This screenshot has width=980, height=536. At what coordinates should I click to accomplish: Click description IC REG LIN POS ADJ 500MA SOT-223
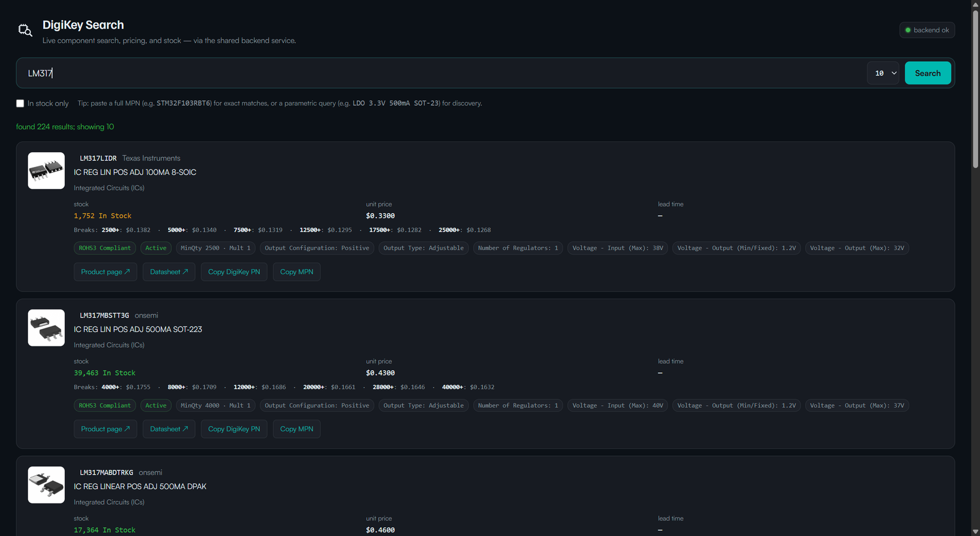(138, 329)
